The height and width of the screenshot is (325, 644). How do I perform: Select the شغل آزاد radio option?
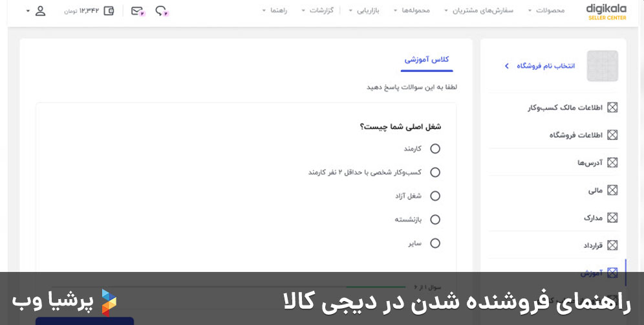point(435,196)
